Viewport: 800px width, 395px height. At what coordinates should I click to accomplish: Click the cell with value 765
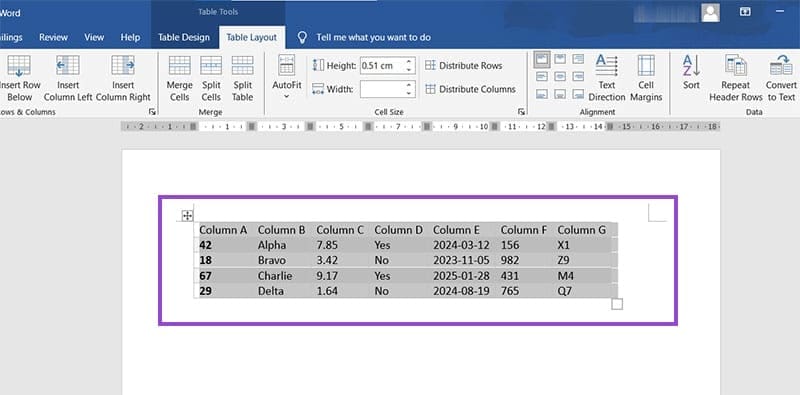pos(525,291)
